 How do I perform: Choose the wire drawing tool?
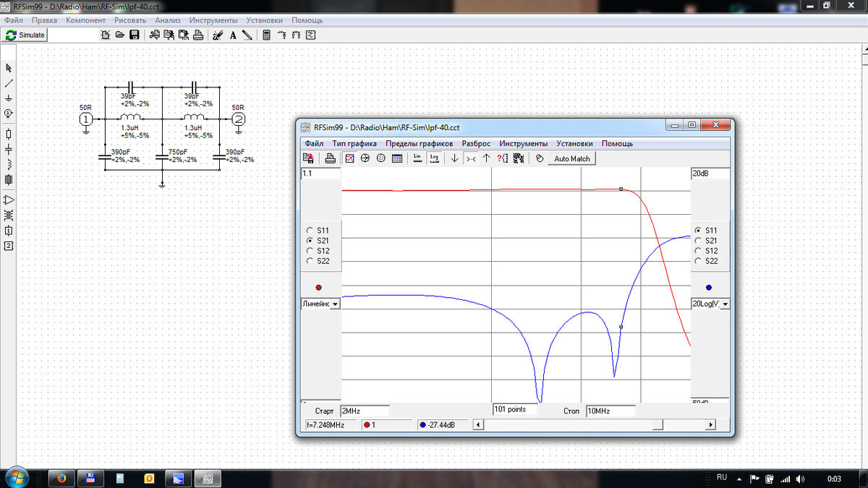pos(9,82)
